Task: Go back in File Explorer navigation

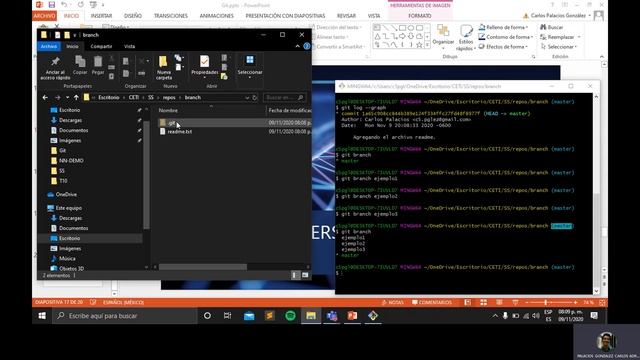Action: [x=45, y=98]
